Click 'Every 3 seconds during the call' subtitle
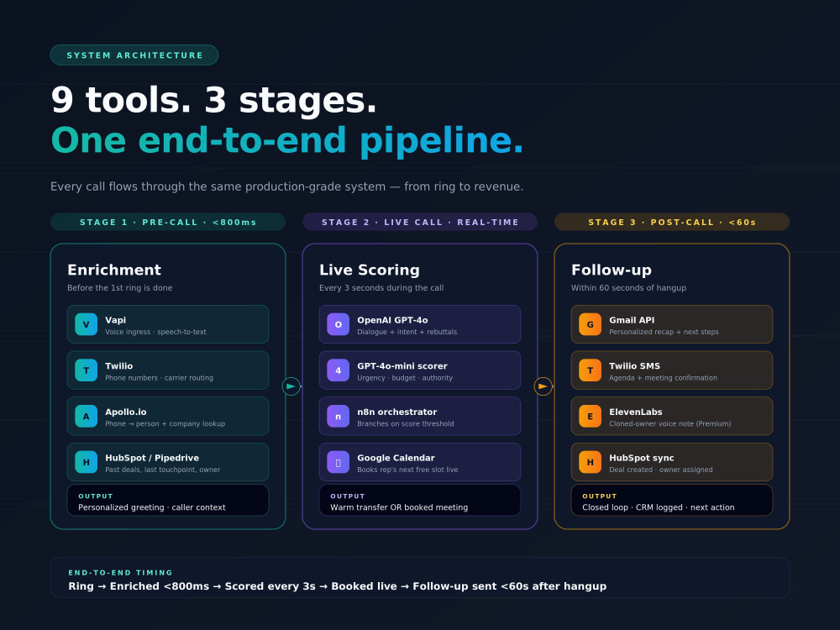 [381, 287]
